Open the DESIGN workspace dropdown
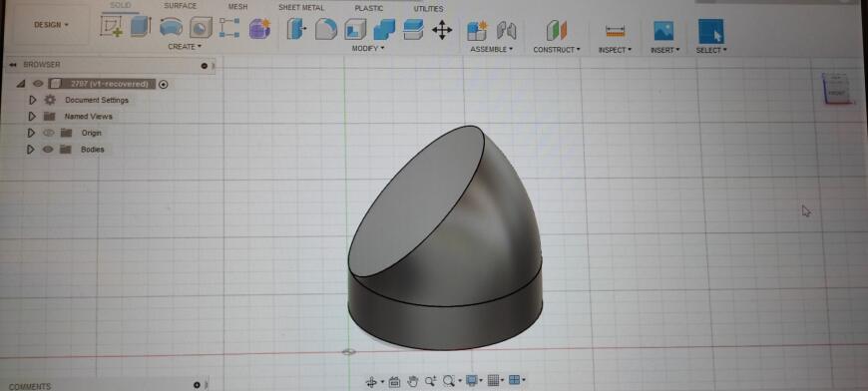868x391 pixels. 51,25
